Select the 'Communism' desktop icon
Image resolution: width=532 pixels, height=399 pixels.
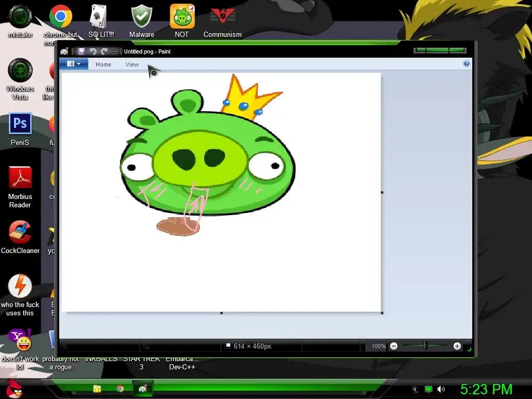[x=222, y=21]
